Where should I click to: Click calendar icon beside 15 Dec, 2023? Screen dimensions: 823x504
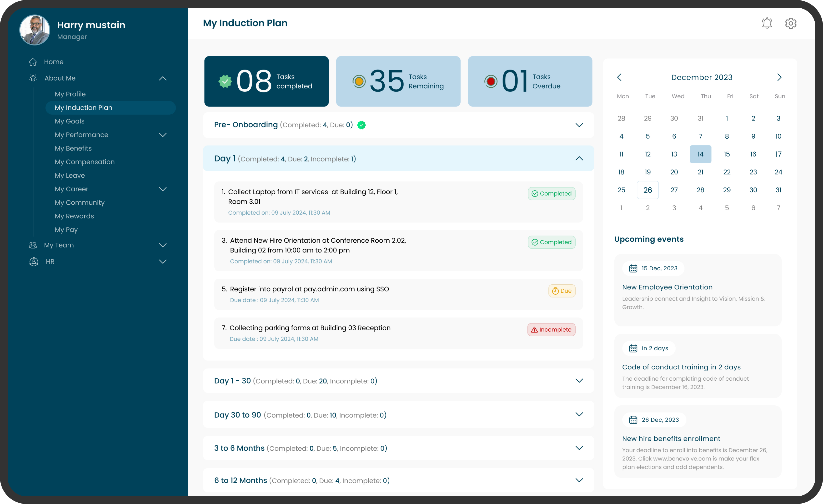click(x=633, y=268)
